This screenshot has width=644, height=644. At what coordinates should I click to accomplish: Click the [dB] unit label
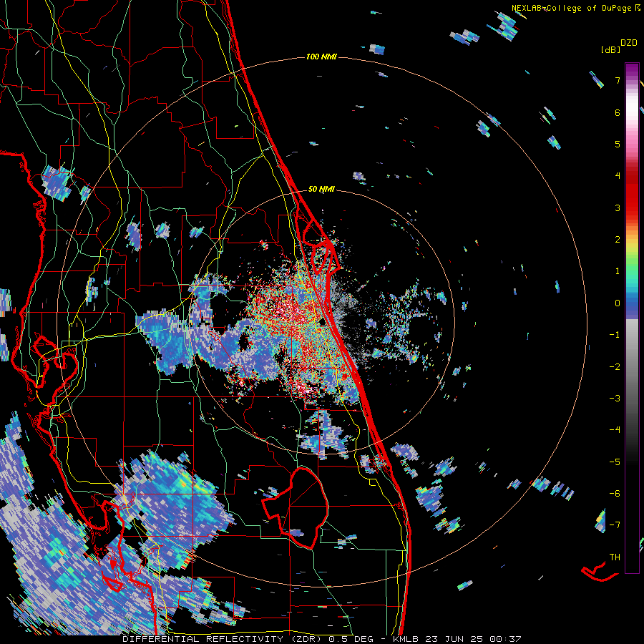(x=610, y=49)
